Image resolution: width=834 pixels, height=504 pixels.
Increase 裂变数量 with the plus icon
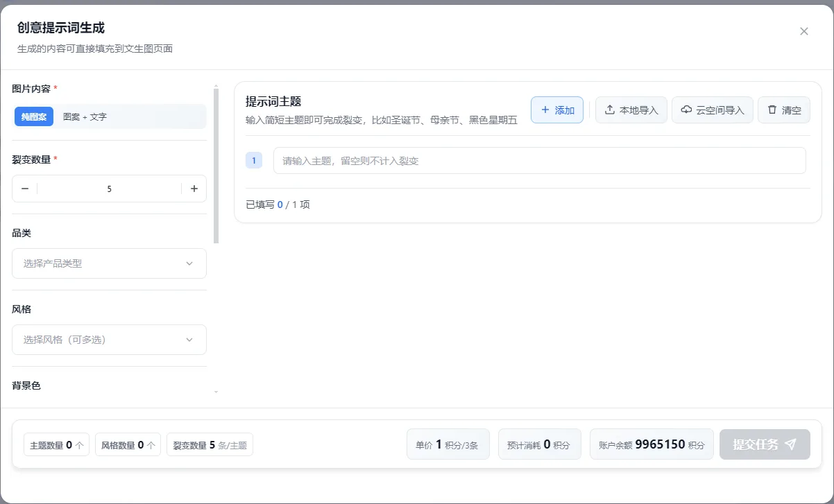tap(194, 189)
